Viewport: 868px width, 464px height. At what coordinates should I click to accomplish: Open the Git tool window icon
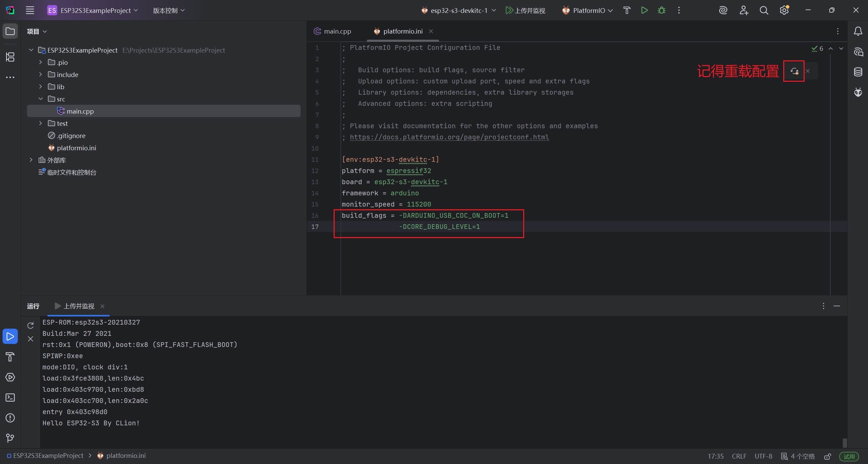[10, 438]
